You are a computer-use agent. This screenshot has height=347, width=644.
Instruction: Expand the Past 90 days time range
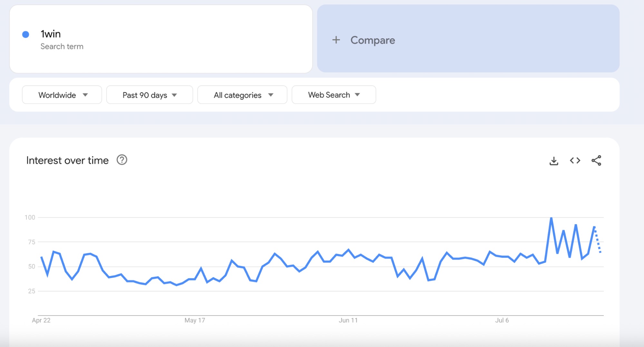point(149,95)
